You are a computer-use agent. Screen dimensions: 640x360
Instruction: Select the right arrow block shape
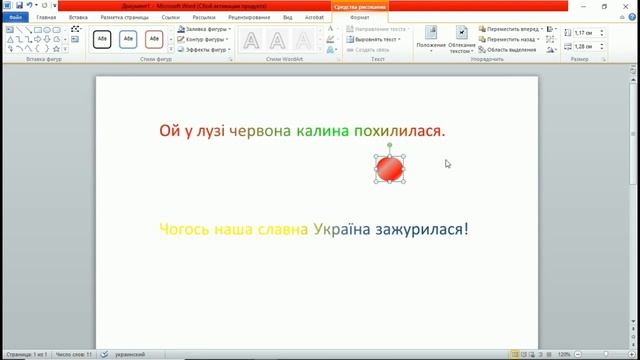(x=38, y=39)
